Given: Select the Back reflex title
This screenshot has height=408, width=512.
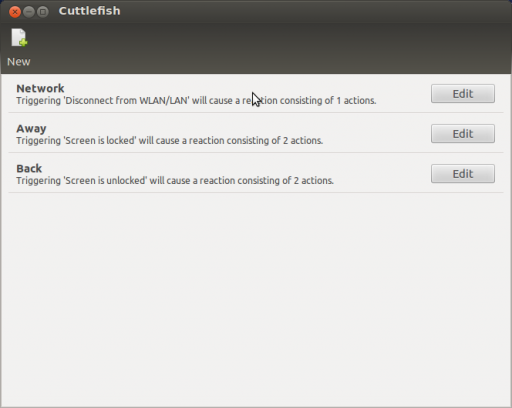Looking at the screenshot, I should 29,168.
